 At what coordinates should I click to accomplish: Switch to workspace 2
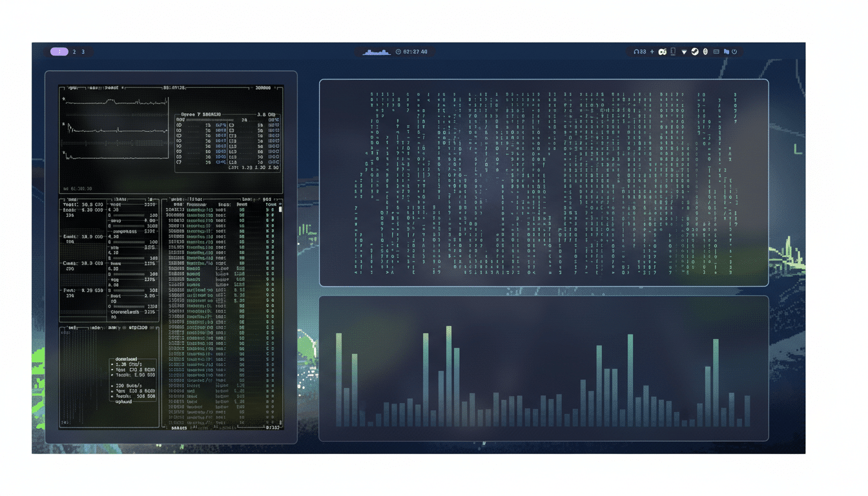coord(74,52)
